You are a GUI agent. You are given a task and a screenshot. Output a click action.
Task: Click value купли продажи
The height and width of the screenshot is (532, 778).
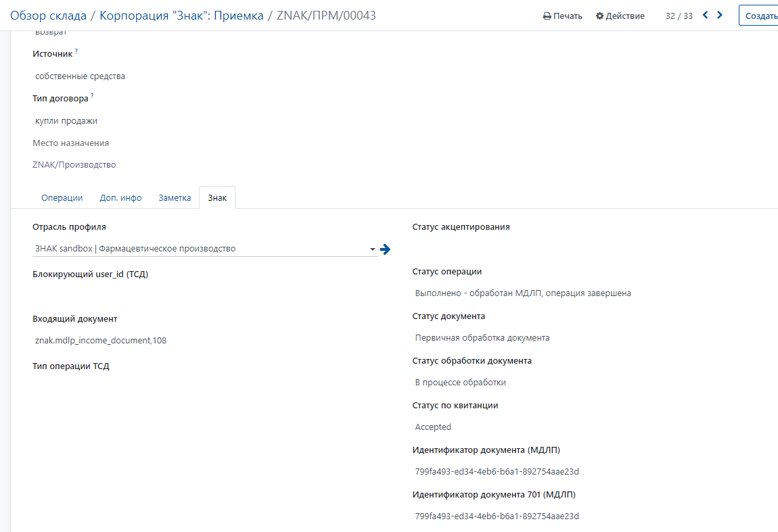point(66,120)
